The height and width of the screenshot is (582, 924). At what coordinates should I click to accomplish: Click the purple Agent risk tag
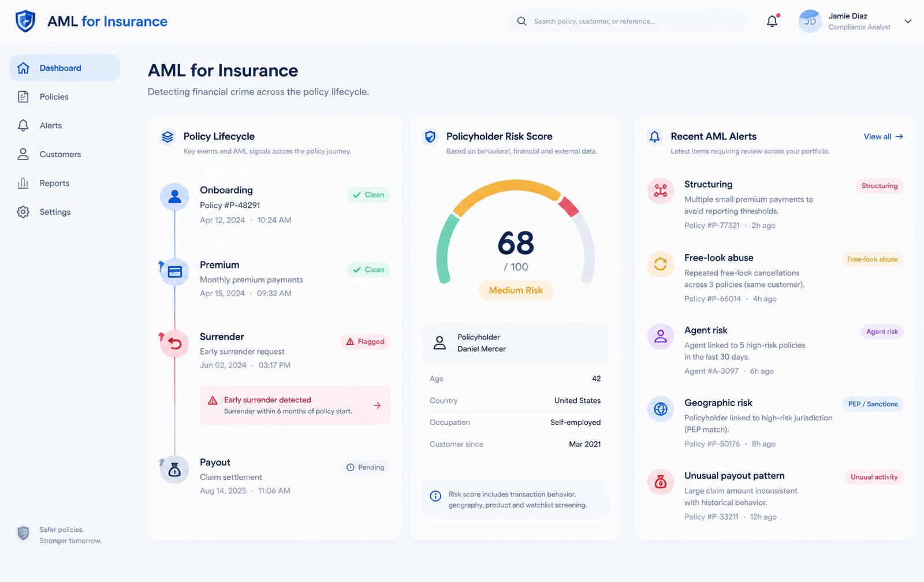click(882, 331)
